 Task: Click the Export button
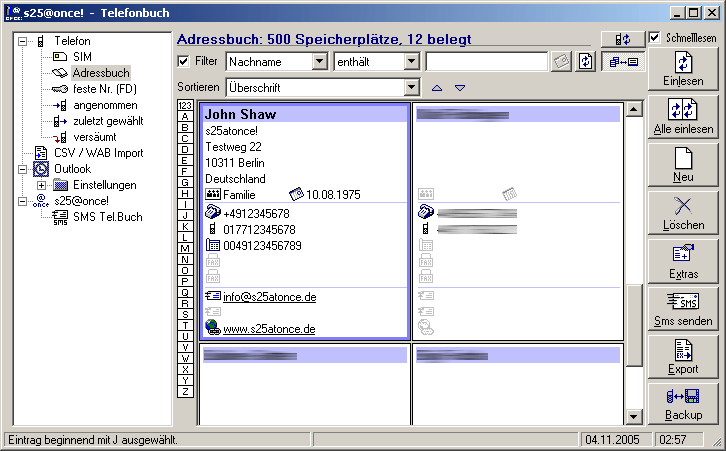[x=683, y=357]
